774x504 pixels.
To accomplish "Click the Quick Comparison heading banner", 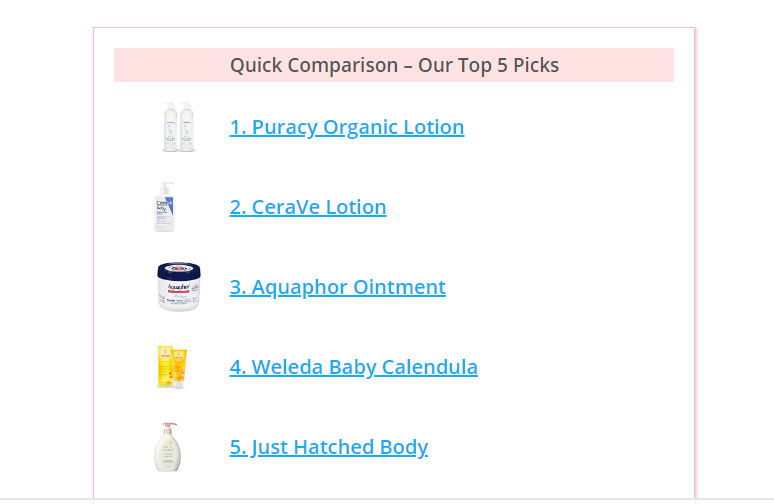I will tap(394, 65).
